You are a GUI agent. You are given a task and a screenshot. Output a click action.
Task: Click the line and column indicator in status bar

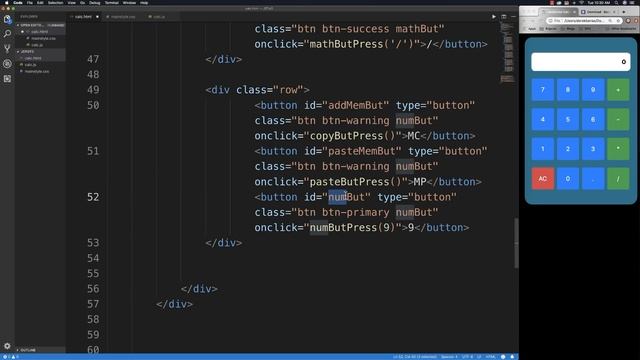(x=415, y=357)
